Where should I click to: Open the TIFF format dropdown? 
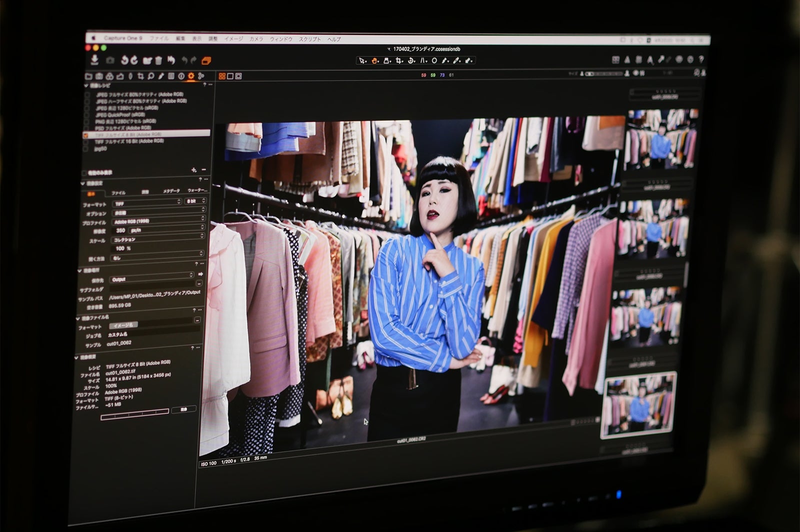point(146,203)
